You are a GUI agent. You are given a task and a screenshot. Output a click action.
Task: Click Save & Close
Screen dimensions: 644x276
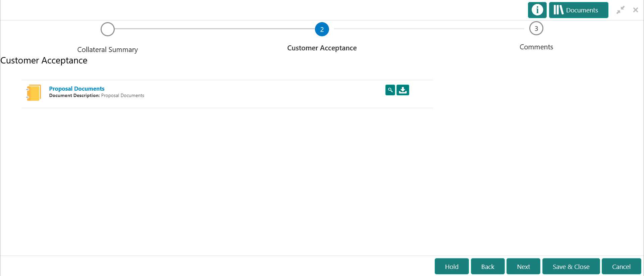point(571,266)
